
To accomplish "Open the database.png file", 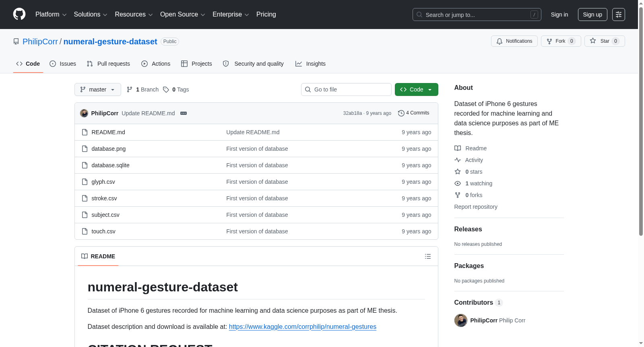I will click(109, 149).
